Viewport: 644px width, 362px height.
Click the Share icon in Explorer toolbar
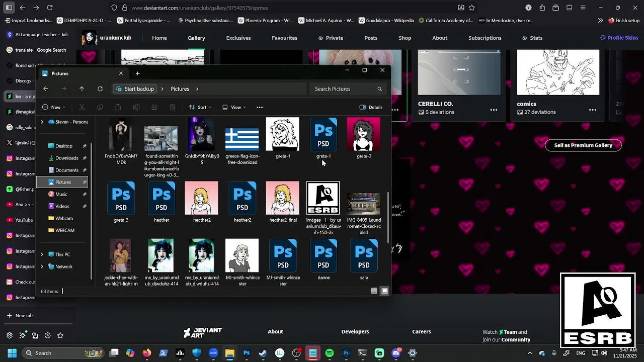pos(154,107)
